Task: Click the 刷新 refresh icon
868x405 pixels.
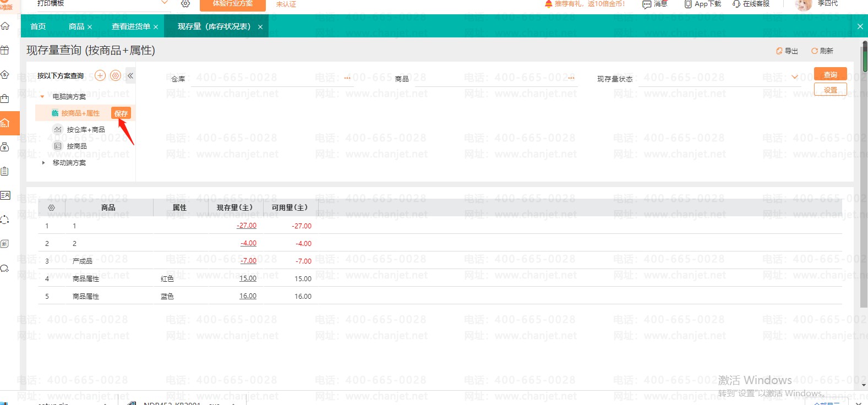Action: pos(815,51)
